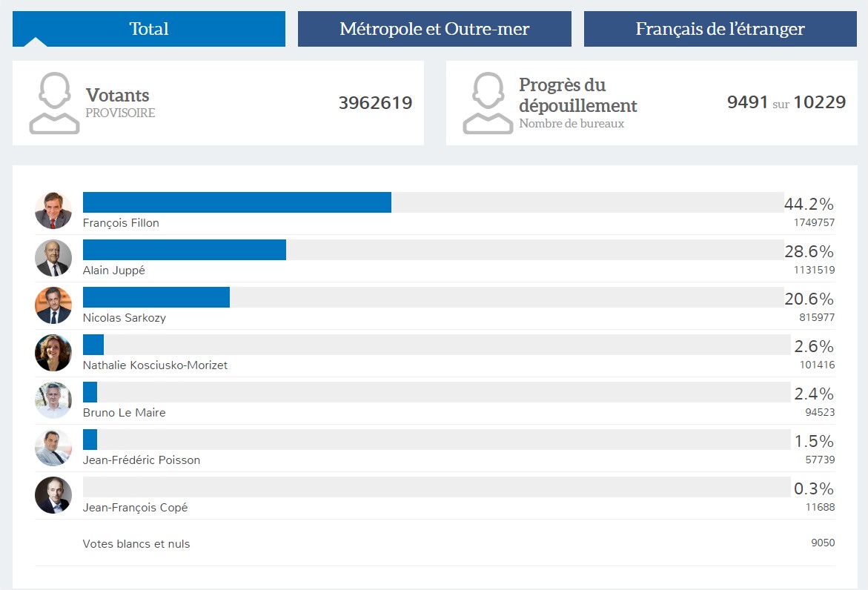Screen dimensions: 868x590
Task: Click Jean-François Copé's portrait photo
Action: pyautogui.click(x=53, y=495)
